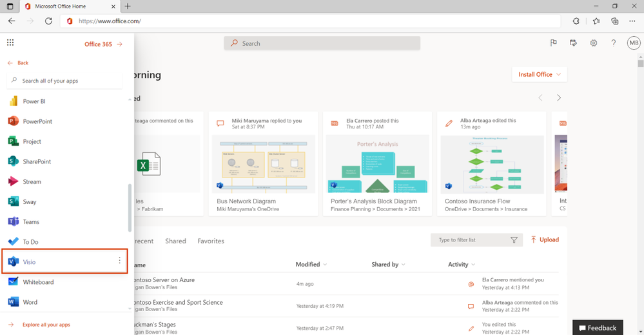Open the app launcher waffle icon
The image size is (644, 335).
pos(10,43)
